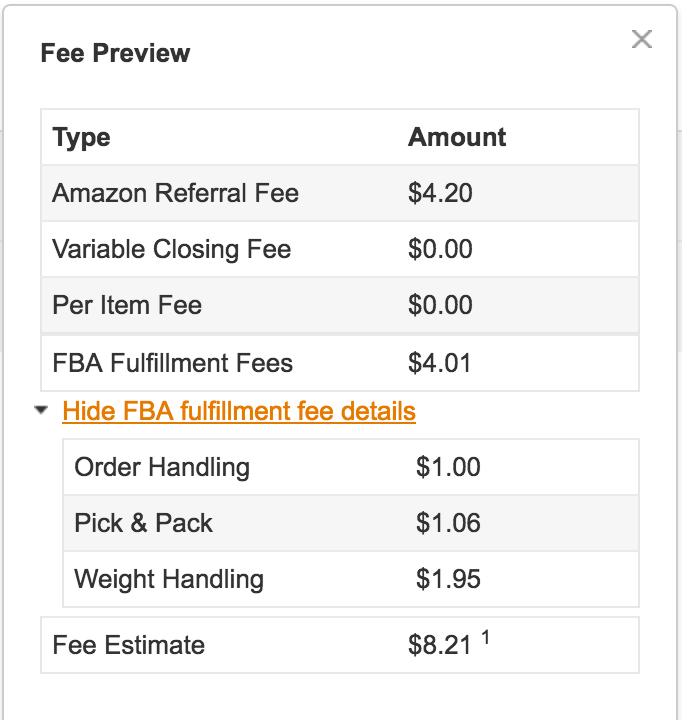The width and height of the screenshot is (682, 720).
Task: Select the Per Item Fee label
Action: 127,305
